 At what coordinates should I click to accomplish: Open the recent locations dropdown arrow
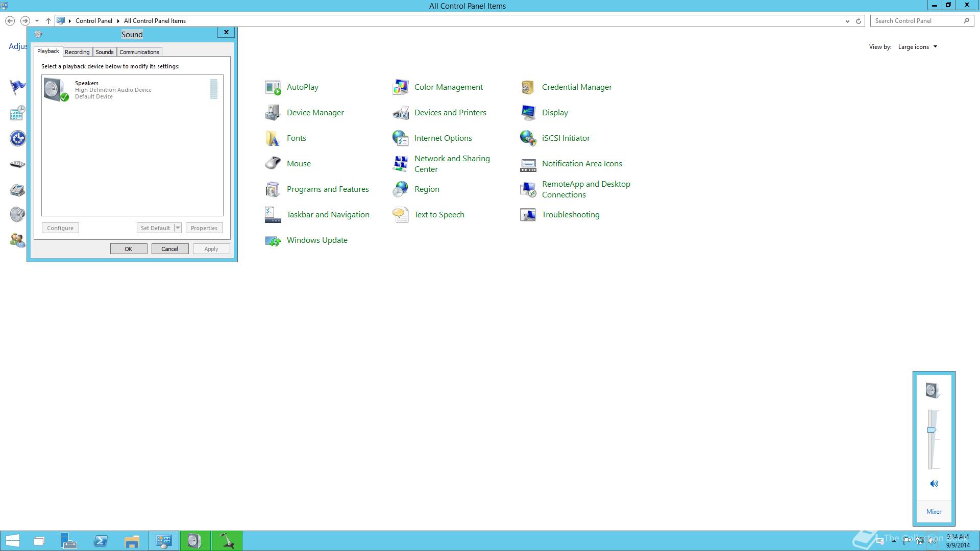(37, 21)
